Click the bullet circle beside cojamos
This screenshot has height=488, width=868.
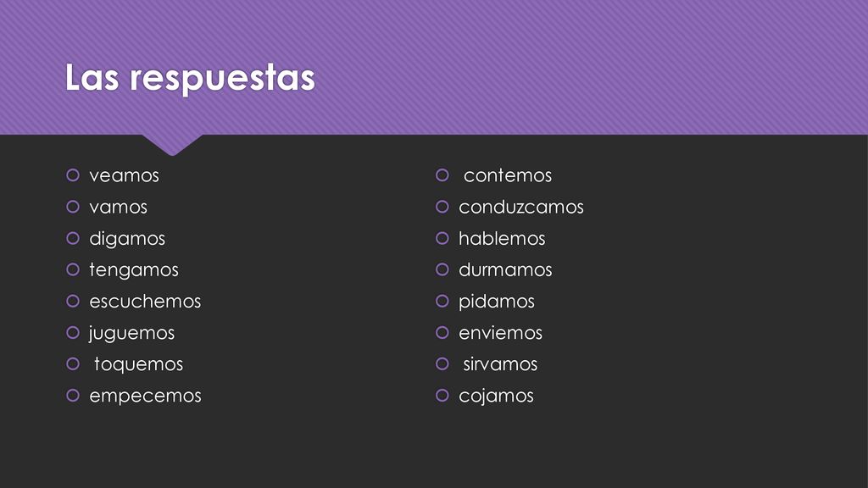(442, 396)
